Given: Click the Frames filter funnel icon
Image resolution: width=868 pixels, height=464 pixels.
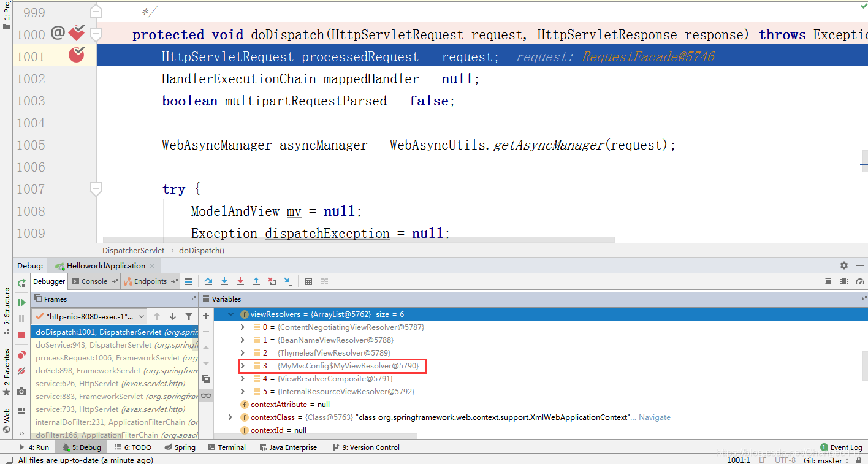Looking at the screenshot, I should point(189,316).
